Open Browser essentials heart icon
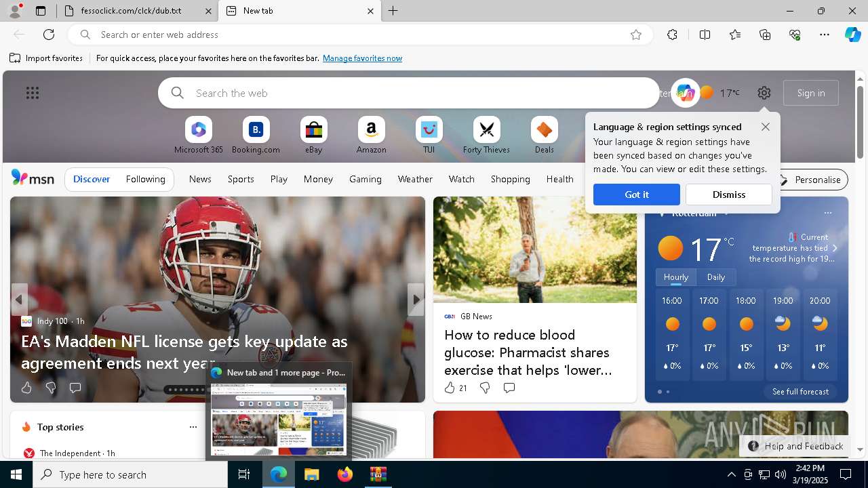This screenshot has width=868, height=488. pyautogui.click(x=795, y=35)
